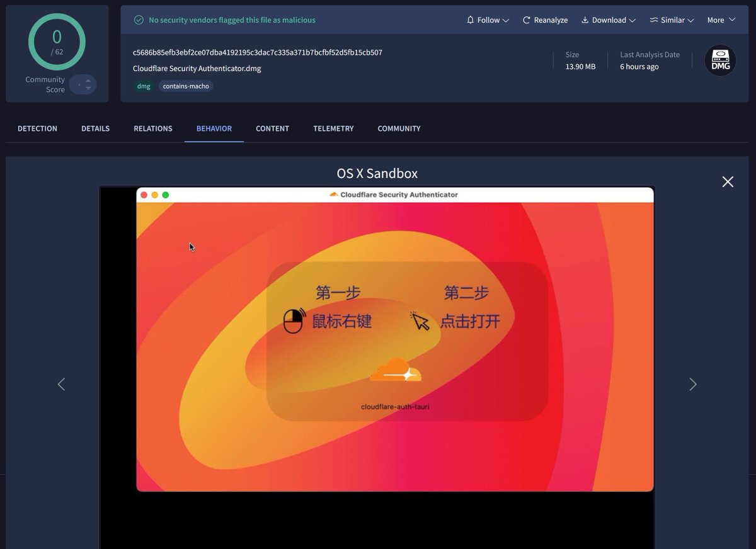Screen dimensions: 756x549
Task: Open the Similar dropdown menu
Action: [x=672, y=20]
